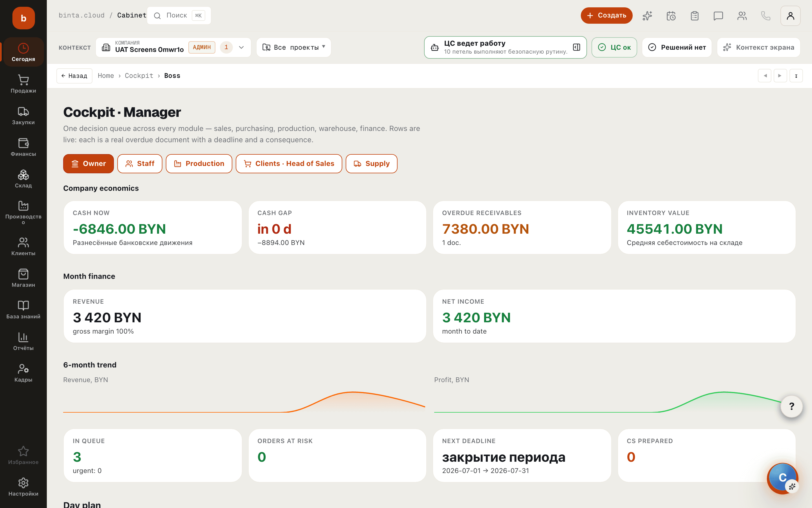Viewport: 812px width, 508px height.
Task: Open the user profile icon button
Action: click(790, 16)
